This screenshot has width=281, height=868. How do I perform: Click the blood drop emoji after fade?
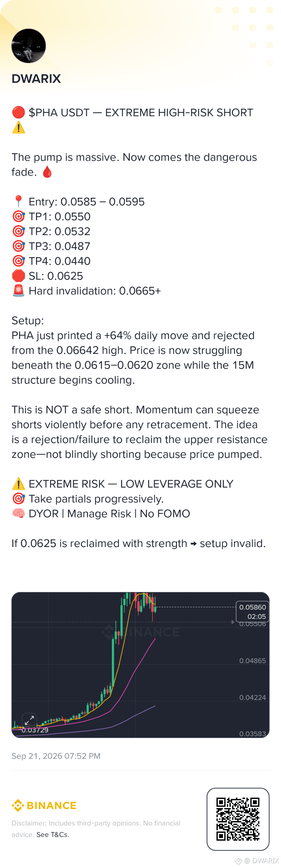point(47,172)
